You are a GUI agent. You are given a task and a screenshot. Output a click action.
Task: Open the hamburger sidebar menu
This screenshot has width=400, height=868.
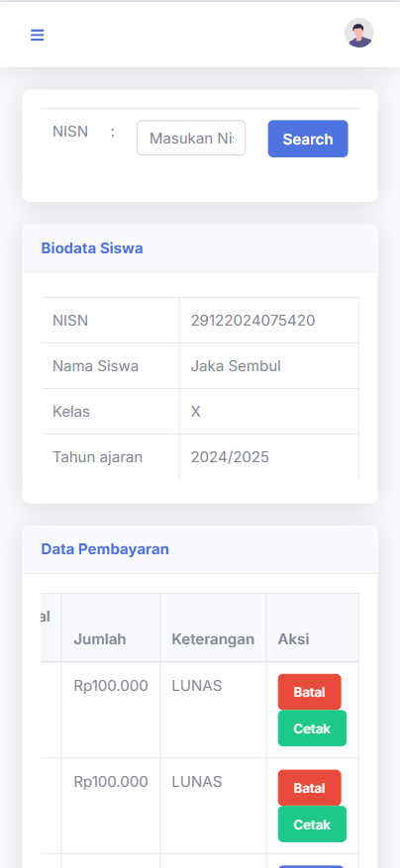pos(37,35)
